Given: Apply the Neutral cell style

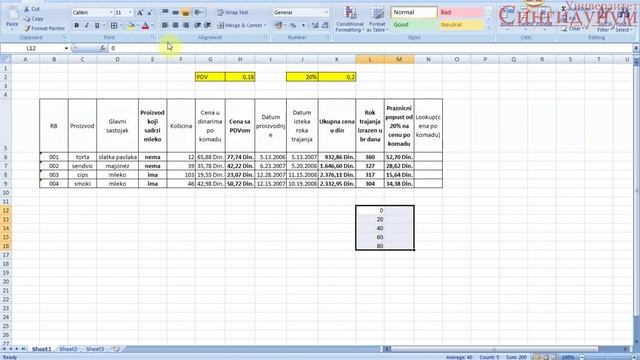Looking at the screenshot, I should (x=462, y=25).
